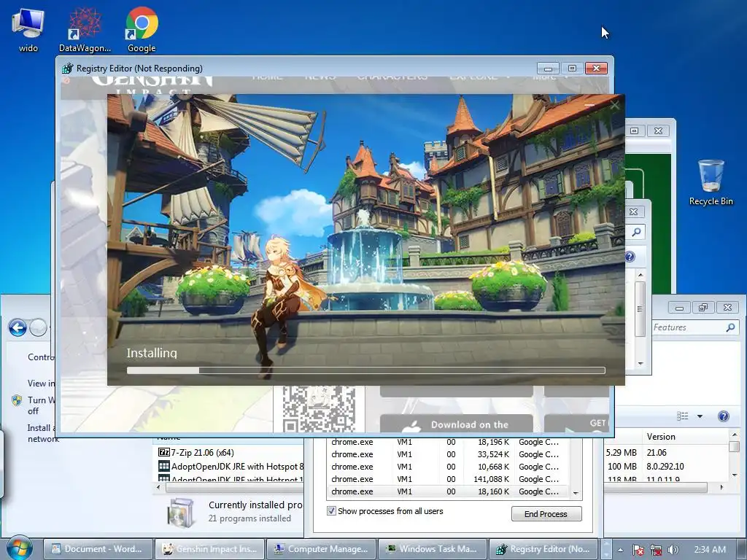This screenshot has width=747, height=560.
Task: Select the chrome.exe process using 10,668 K
Action: (449, 467)
